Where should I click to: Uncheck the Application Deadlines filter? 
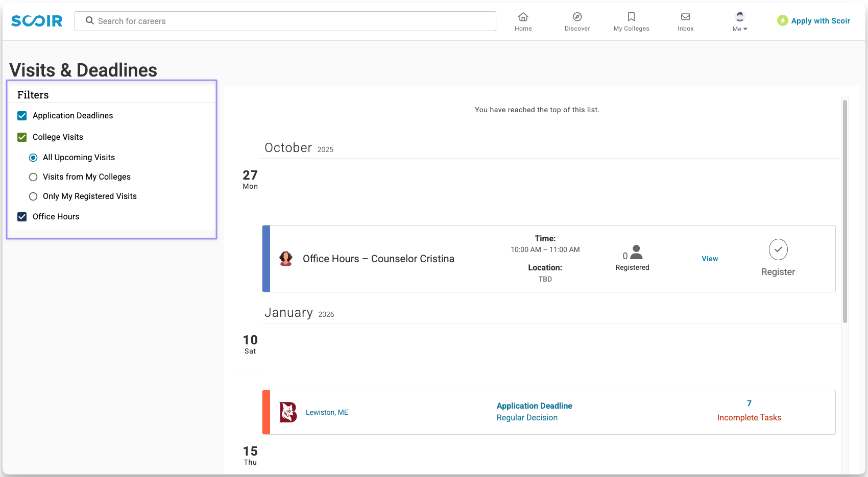tap(22, 116)
